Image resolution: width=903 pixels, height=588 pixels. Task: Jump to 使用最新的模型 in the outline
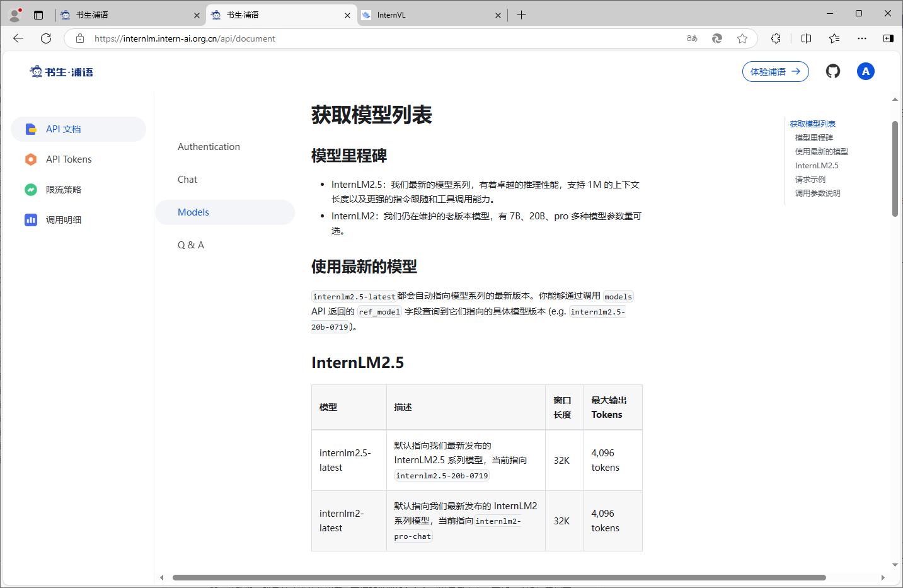click(822, 152)
